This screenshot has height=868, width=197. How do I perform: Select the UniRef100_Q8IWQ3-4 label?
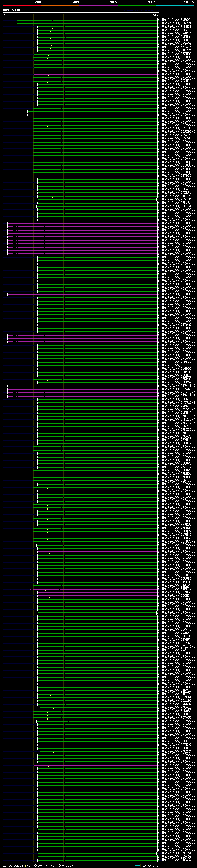coord(179,169)
